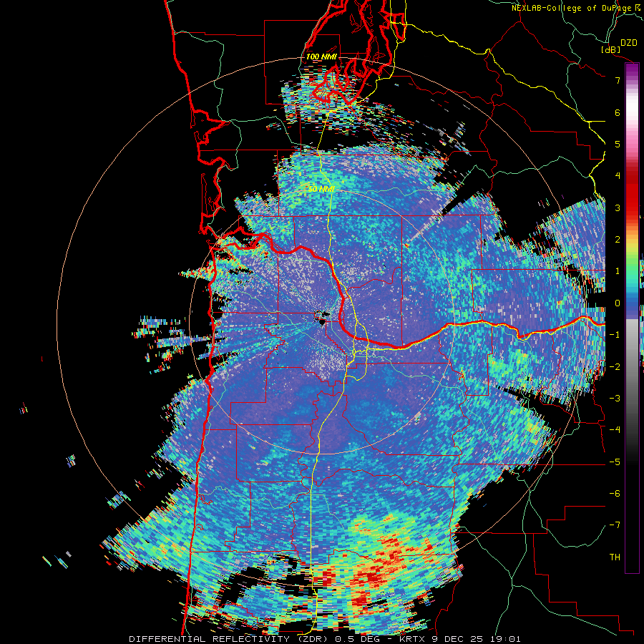Click the DZD legend title
Viewport: 644px width, 644px height.
[x=629, y=43]
